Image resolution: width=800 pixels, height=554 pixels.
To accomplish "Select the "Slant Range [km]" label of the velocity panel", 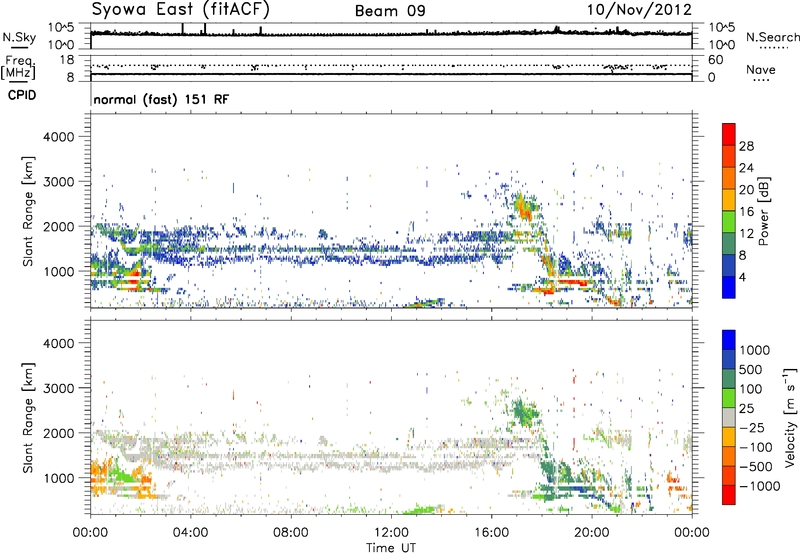I will pyautogui.click(x=28, y=418).
